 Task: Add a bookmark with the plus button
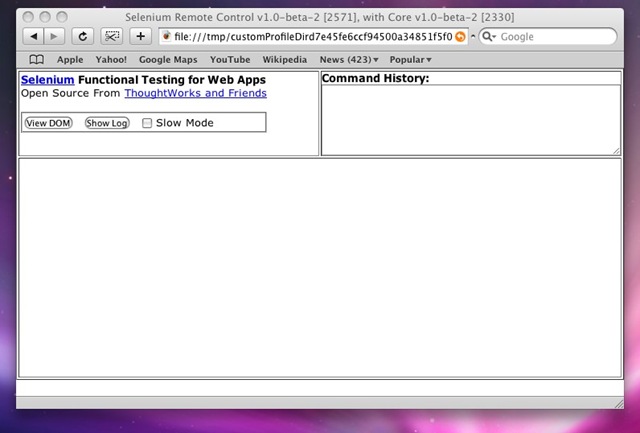coord(140,37)
